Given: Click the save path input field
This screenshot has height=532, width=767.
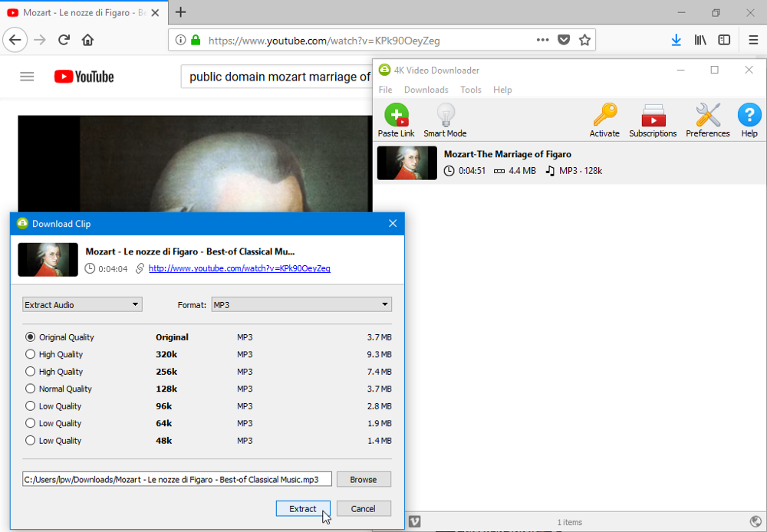Looking at the screenshot, I should pyautogui.click(x=177, y=479).
